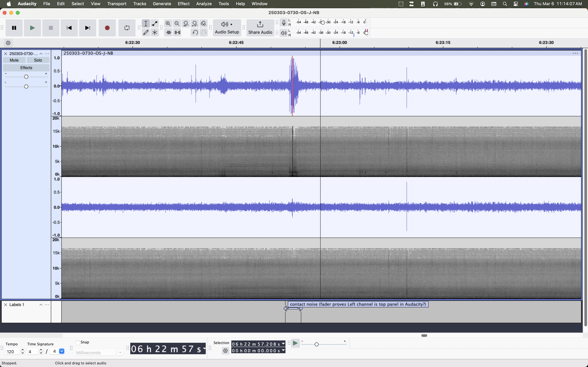
Task: Select the Draw pencil tool
Action: tap(146, 32)
